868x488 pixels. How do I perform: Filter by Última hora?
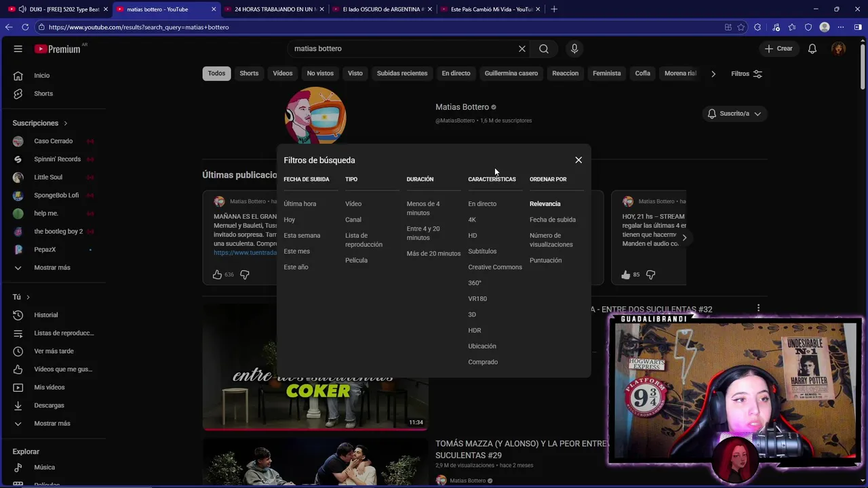(x=300, y=204)
